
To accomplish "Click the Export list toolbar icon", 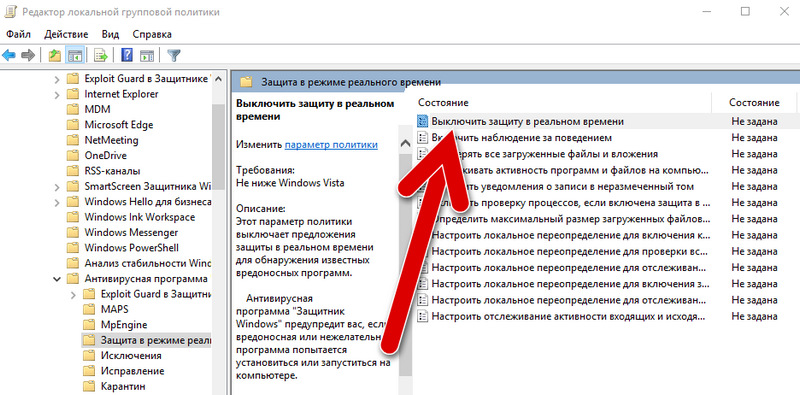I will [x=101, y=55].
